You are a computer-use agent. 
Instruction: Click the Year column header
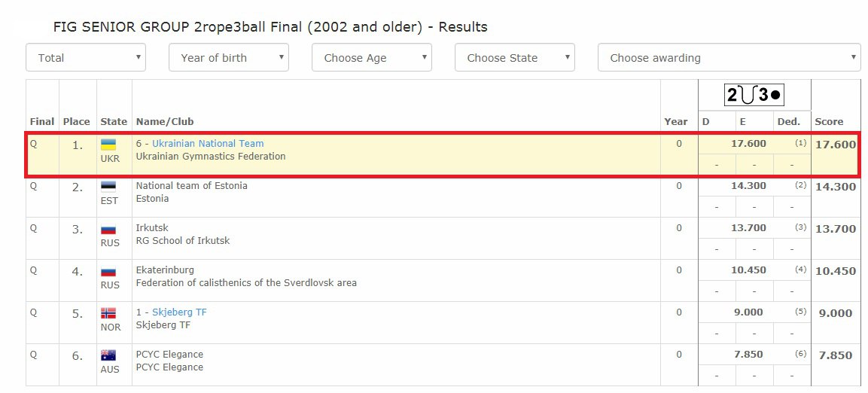[676, 122]
